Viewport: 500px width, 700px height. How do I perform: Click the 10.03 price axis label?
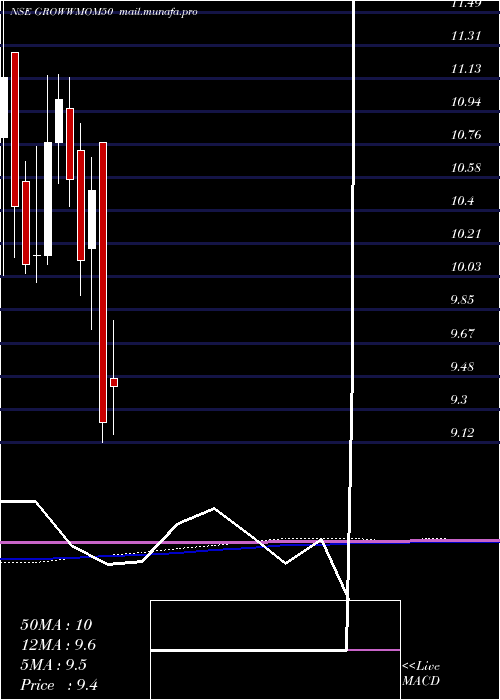pyautogui.click(x=466, y=267)
